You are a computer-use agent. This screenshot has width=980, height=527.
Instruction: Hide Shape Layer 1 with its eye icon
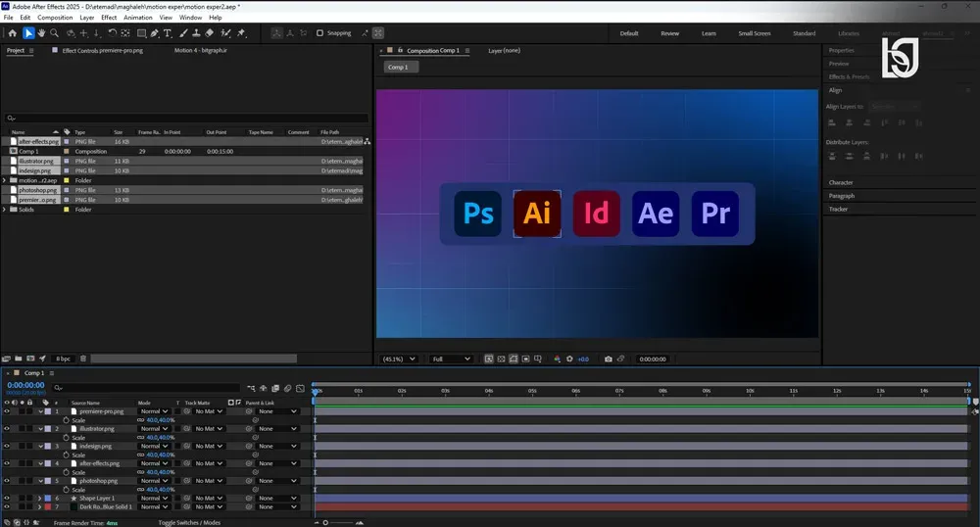pyautogui.click(x=7, y=499)
